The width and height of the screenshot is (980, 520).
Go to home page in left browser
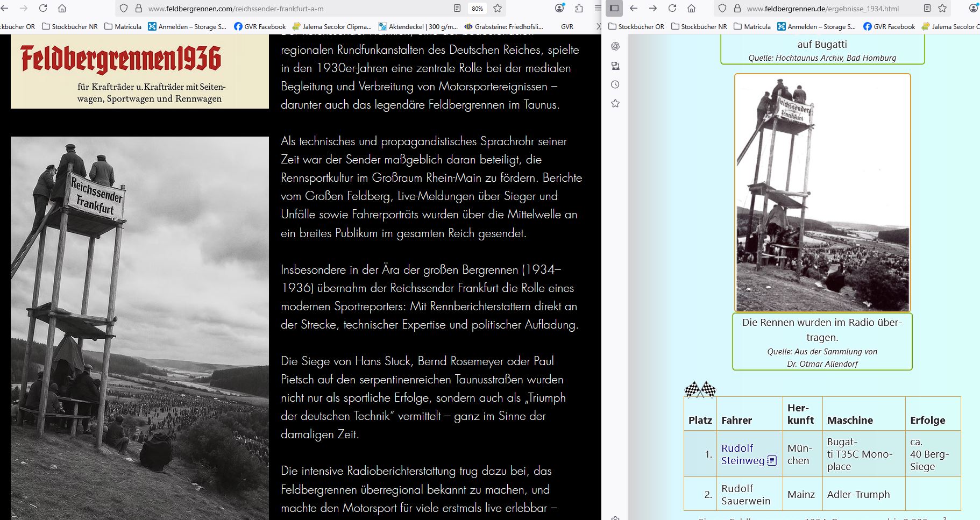coord(62,8)
